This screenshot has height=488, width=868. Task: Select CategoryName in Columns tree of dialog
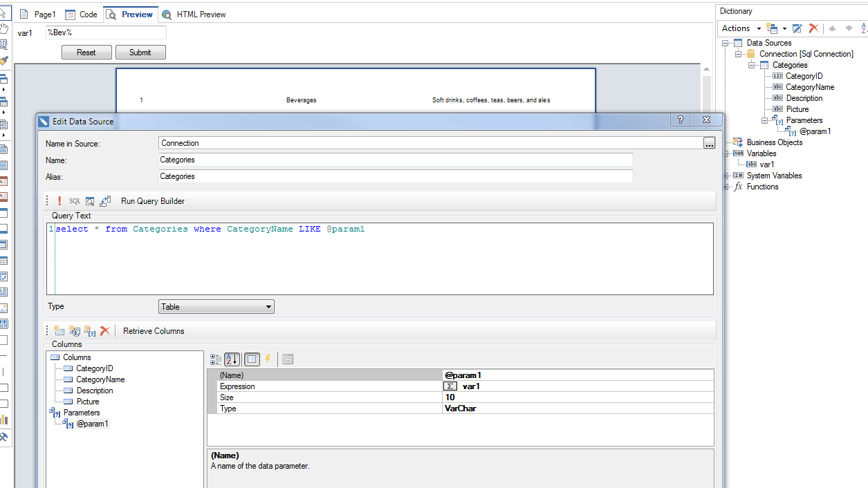click(100, 379)
